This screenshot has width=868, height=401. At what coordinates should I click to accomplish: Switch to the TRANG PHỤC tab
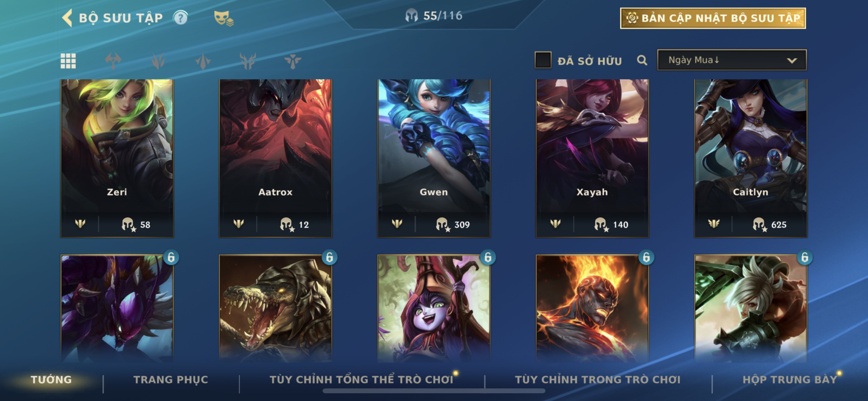click(x=171, y=379)
